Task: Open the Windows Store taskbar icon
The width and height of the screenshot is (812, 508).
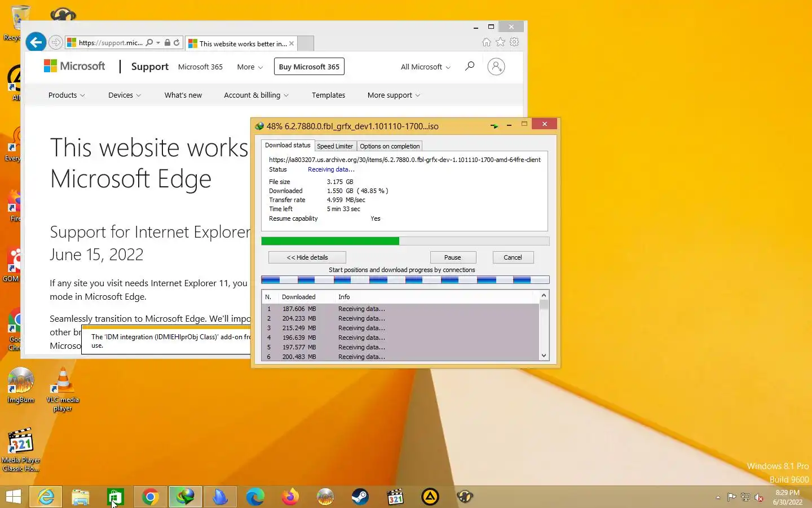Action: (x=115, y=497)
